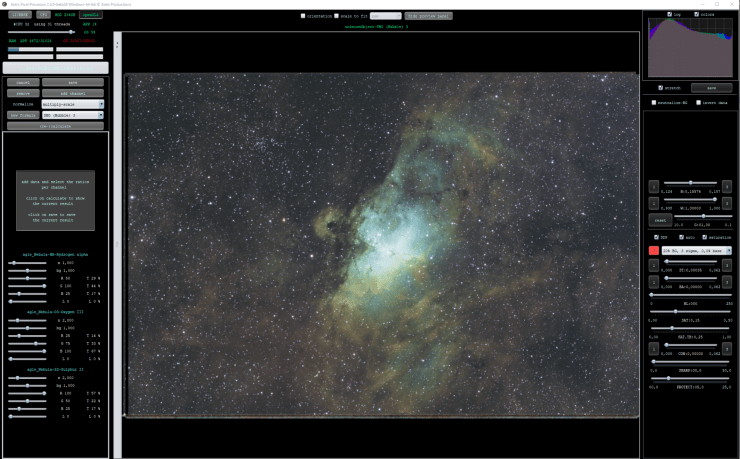The width and height of the screenshot is (740, 459).
Task: Open the normalize multiply-scale dropdown
Action: pyautogui.click(x=73, y=104)
